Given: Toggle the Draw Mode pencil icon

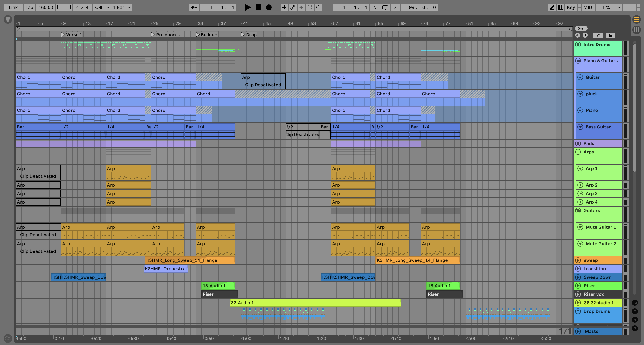Looking at the screenshot, I should tap(552, 8).
